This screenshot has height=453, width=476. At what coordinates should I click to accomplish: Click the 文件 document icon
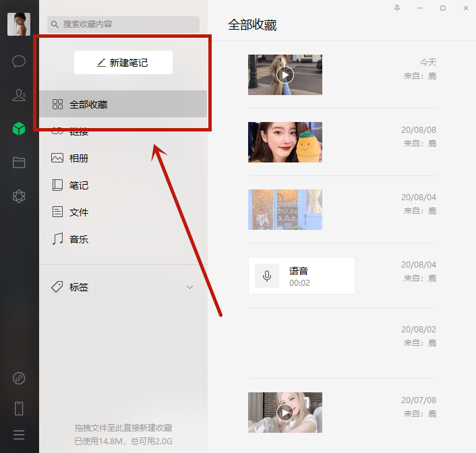click(x=57, y=212)
